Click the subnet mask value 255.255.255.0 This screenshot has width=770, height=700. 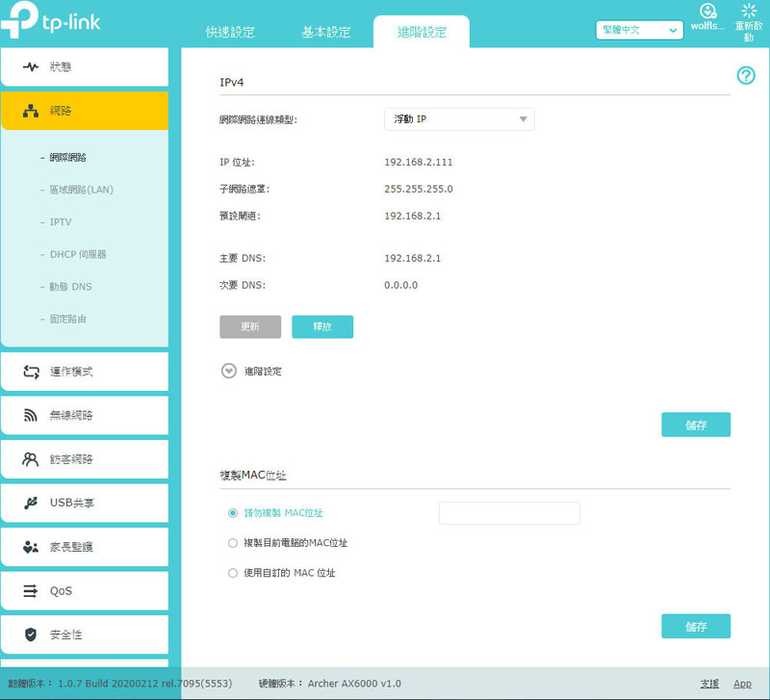(x=419, y=189)
